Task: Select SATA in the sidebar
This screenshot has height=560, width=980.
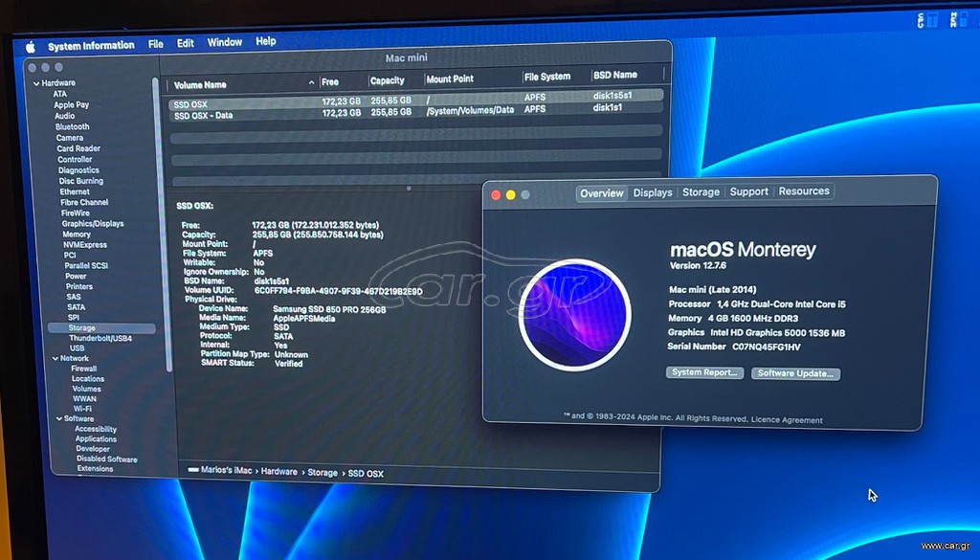Action: (77, 307)
